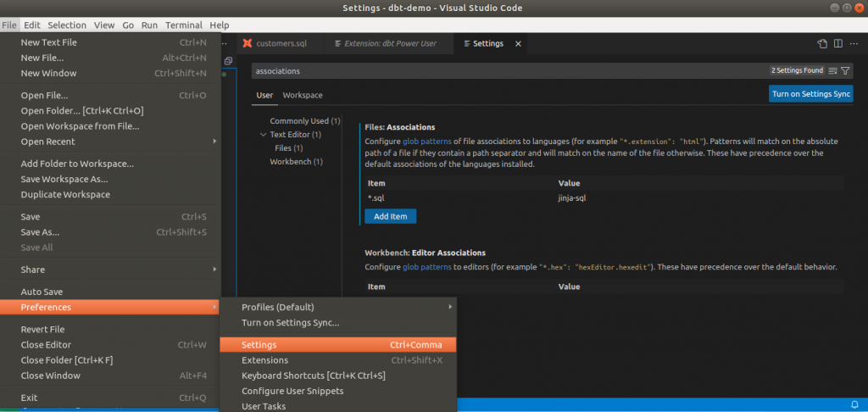Select Files (1) in settings tree
The image size is (868, 412).
click(289, 148)
